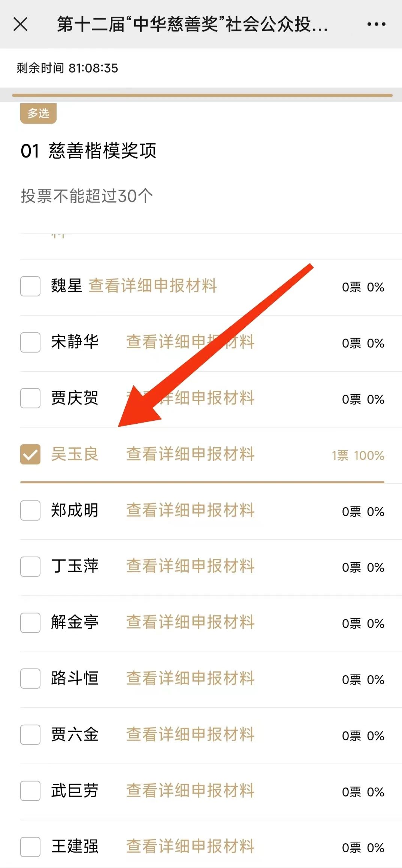The image size is (402, 868).
Task: Check the box for 魏星
Action: click(30, 286)
